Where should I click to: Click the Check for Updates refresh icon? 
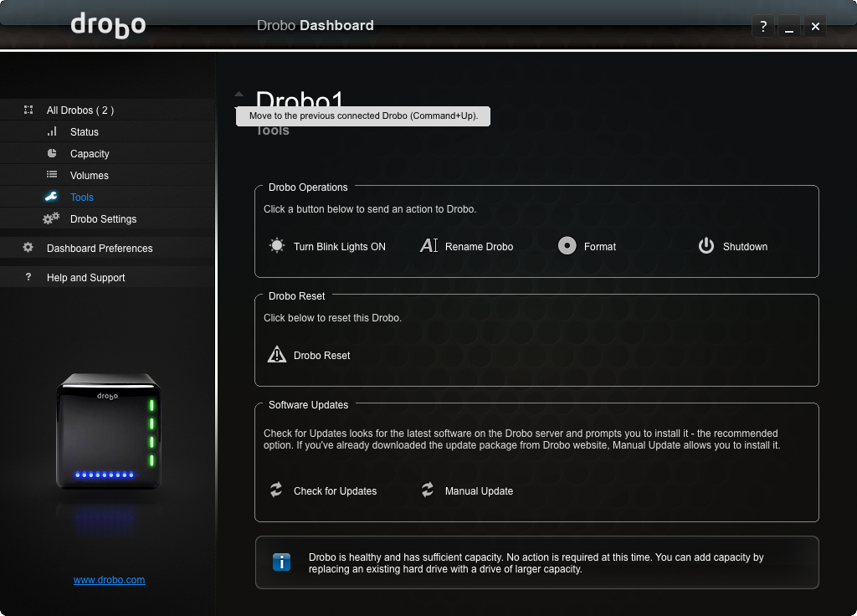276,490
